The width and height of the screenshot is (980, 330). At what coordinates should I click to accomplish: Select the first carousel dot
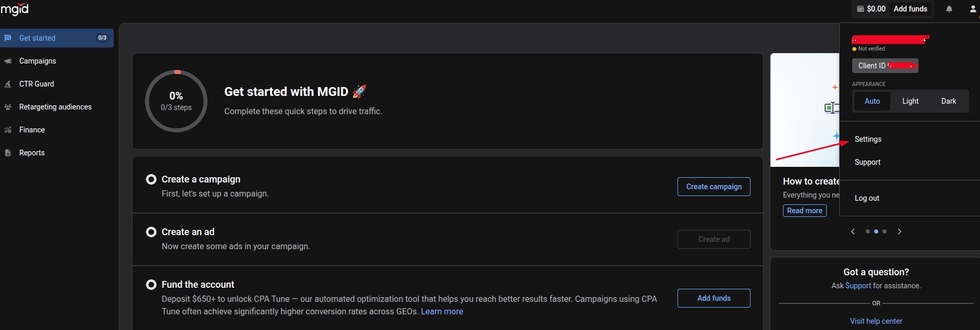(x=867, y=231)
